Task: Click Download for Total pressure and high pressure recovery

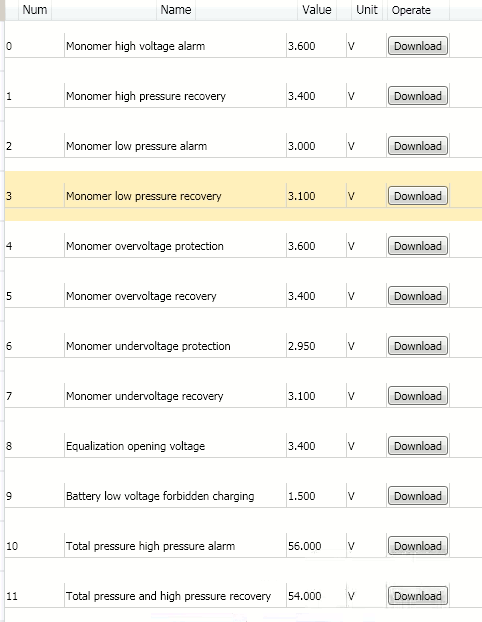Action: [x=418, y=596]
